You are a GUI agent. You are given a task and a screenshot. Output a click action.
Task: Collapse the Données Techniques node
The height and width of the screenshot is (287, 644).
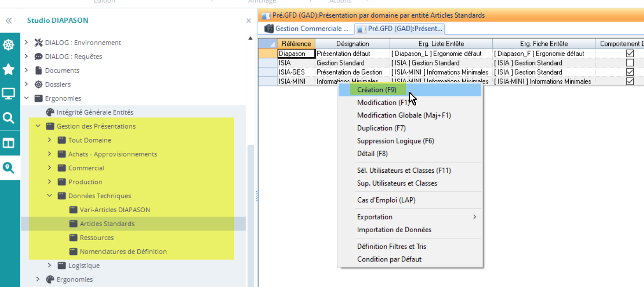50,196
